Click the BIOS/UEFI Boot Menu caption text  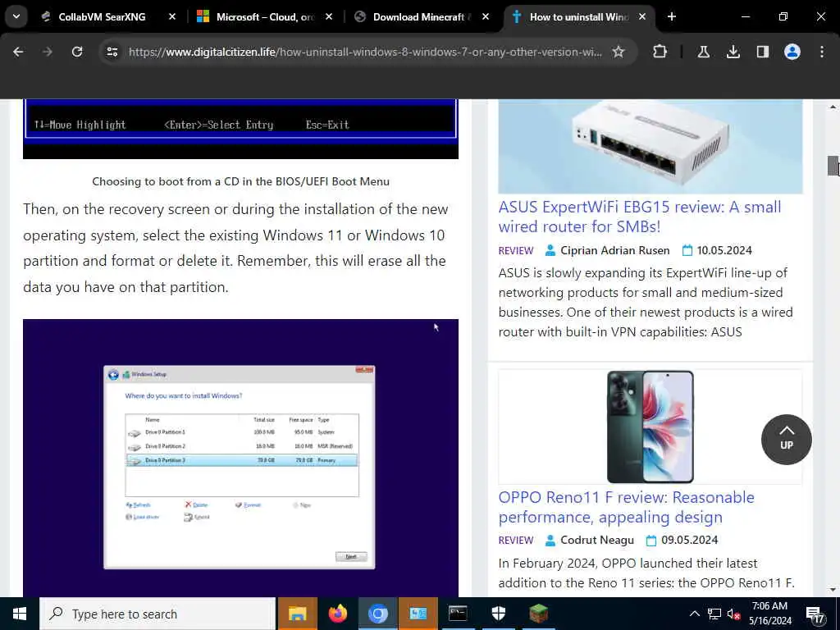240,181
